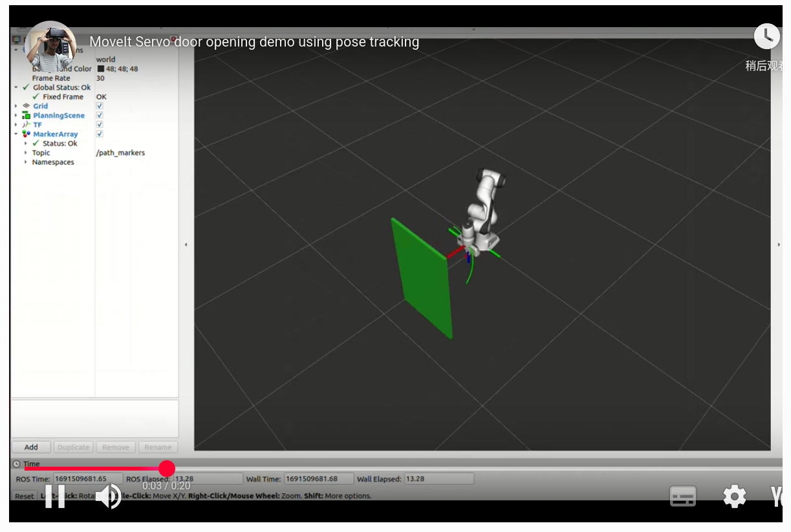
Task: Click the Background Color swatch
Action: coord(102,69)
